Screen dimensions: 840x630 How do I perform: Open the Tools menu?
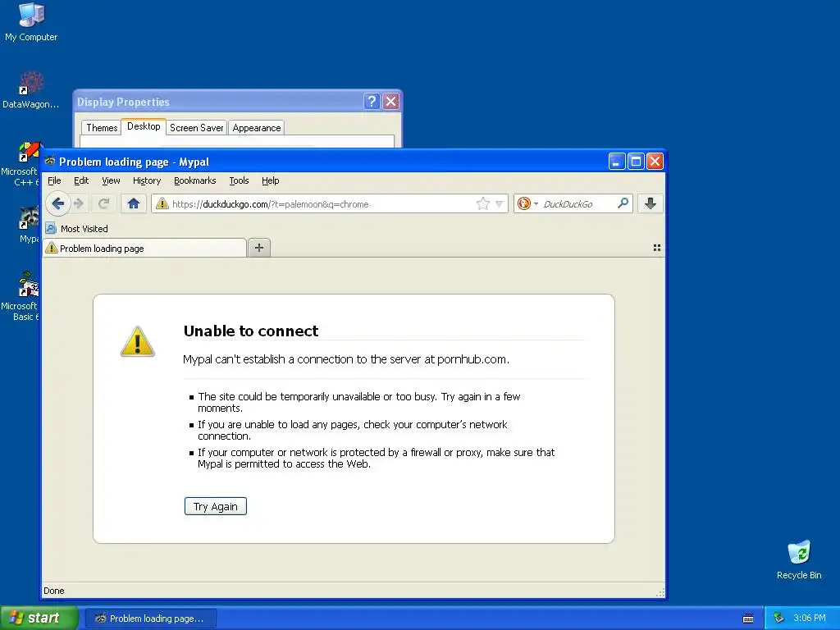point(239,180)
